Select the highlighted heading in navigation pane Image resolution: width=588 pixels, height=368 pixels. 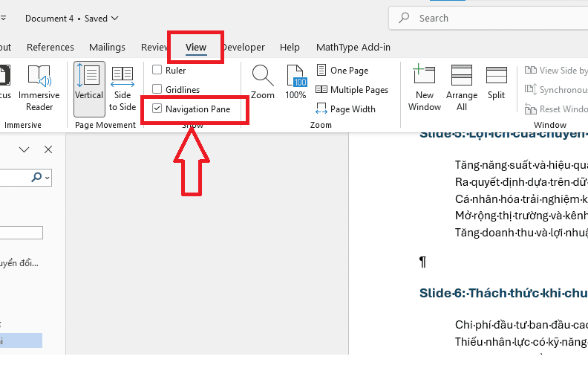pos(21,340)
